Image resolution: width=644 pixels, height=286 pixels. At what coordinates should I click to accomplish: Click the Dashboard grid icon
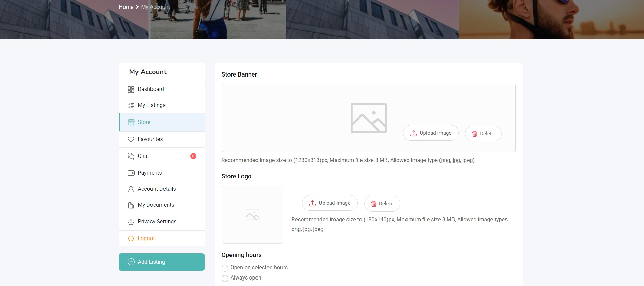131,90
